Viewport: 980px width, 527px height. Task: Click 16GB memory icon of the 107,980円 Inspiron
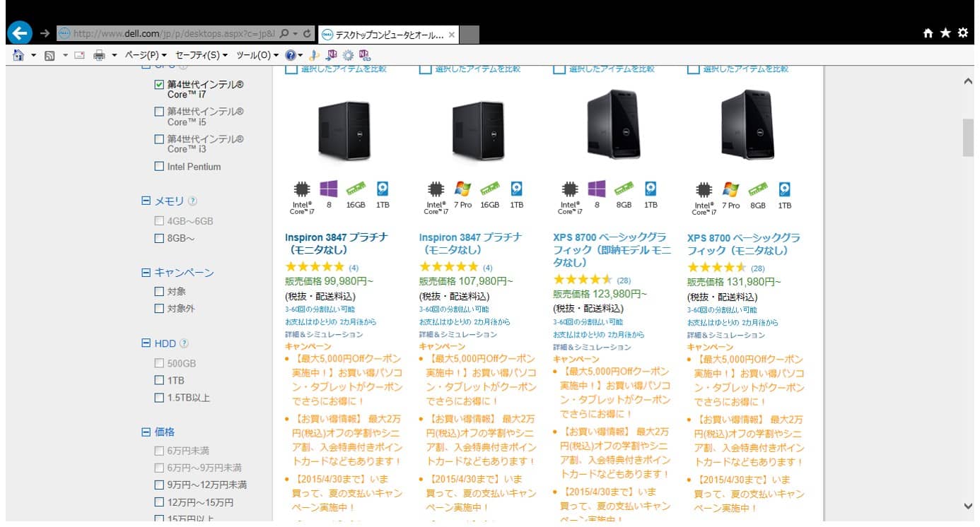490,189
